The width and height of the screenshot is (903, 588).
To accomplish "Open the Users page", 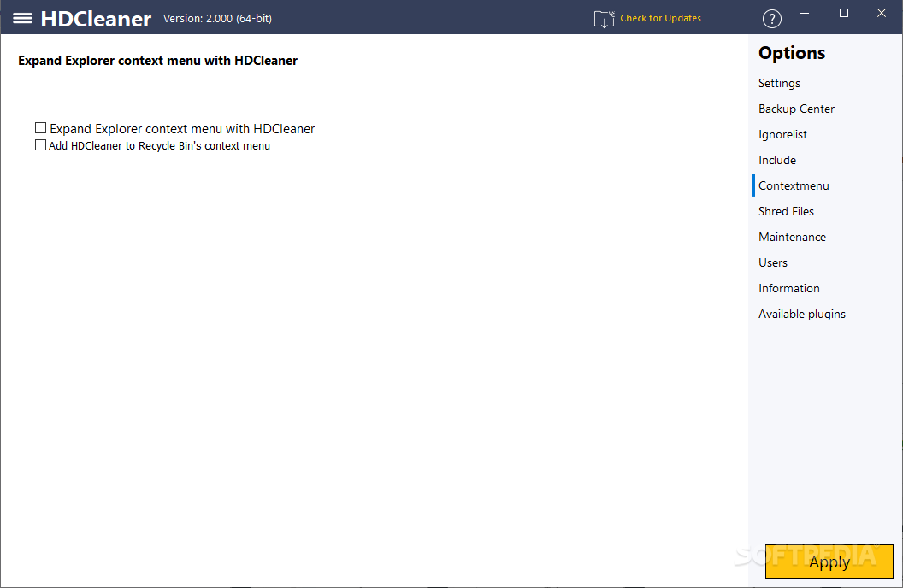I will pos(773,262).
